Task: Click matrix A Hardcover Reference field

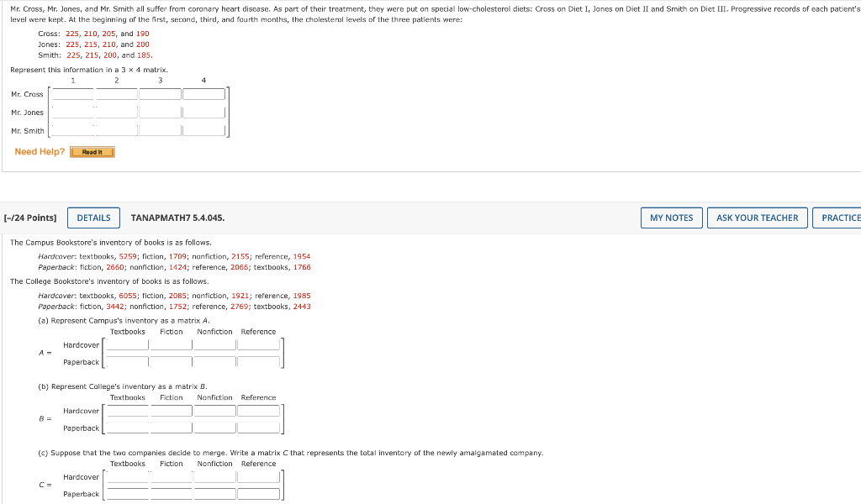Action: click(259, 345)
